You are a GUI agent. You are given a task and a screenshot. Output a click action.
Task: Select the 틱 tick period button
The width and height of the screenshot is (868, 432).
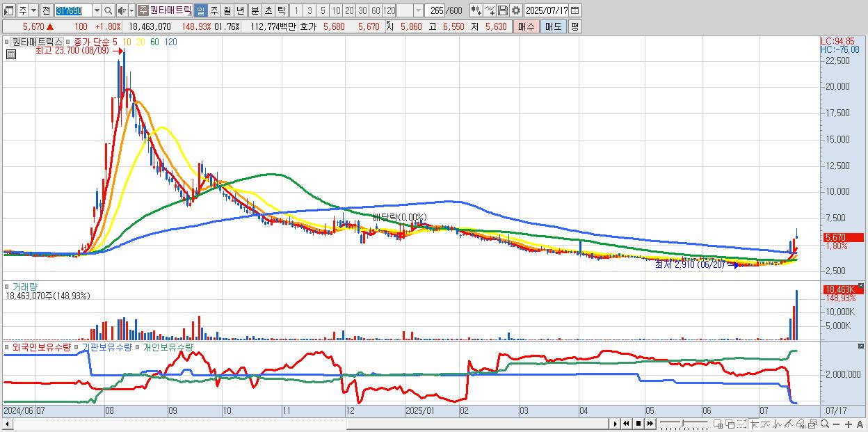point(281,11)
